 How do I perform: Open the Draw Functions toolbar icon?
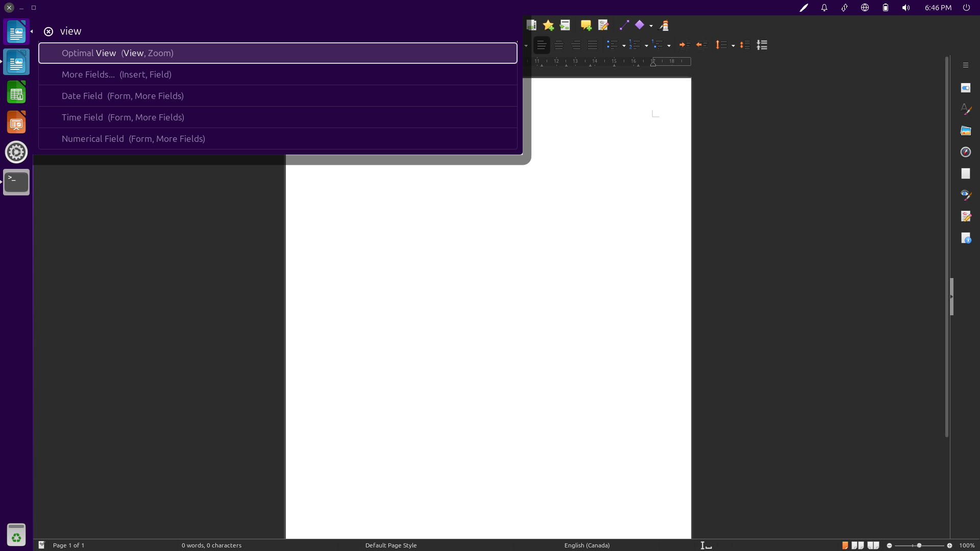(x=665, y=25)
